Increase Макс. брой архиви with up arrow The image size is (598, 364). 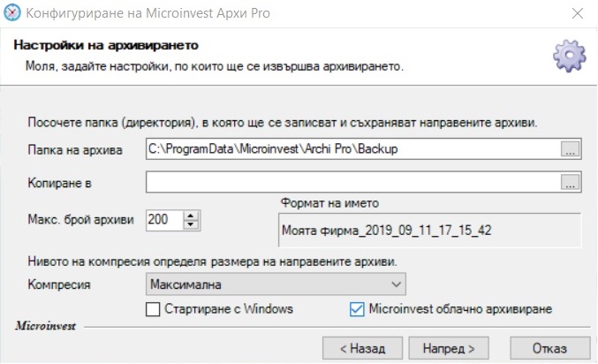point(191,216)
